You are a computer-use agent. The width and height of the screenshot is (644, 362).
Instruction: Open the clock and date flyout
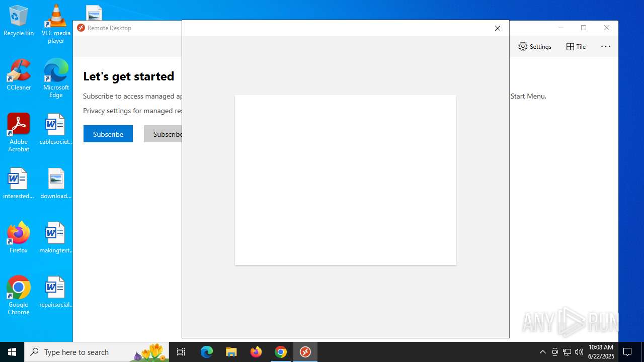[601, 352]
